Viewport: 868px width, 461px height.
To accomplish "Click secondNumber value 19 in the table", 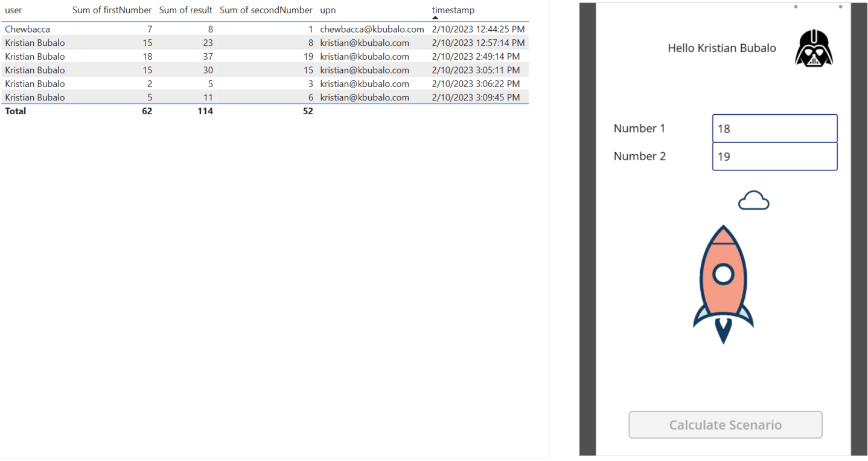I will [x=307, y=56].
